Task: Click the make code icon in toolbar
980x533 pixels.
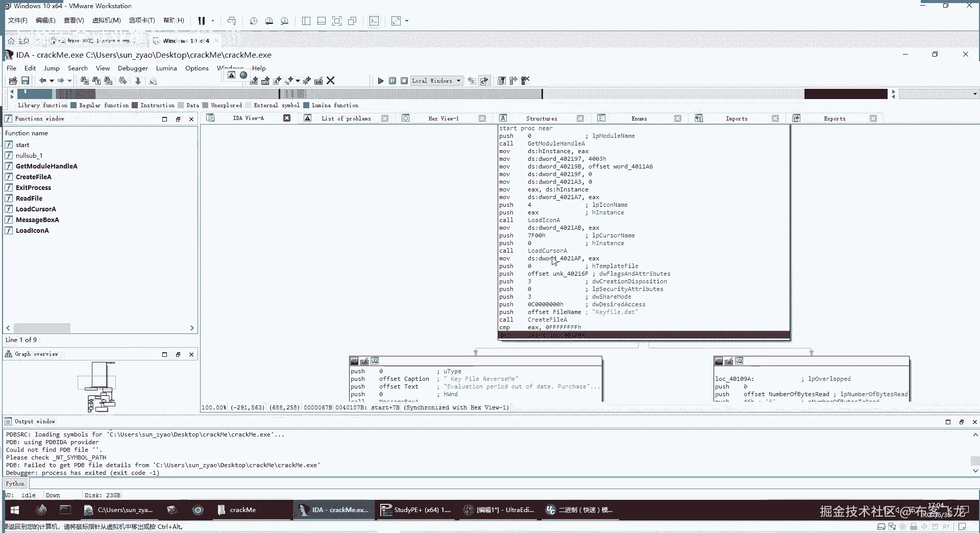Action: 254,81
